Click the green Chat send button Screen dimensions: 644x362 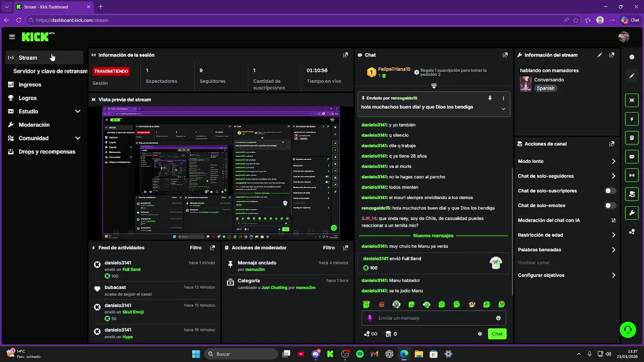click(497, 334)
